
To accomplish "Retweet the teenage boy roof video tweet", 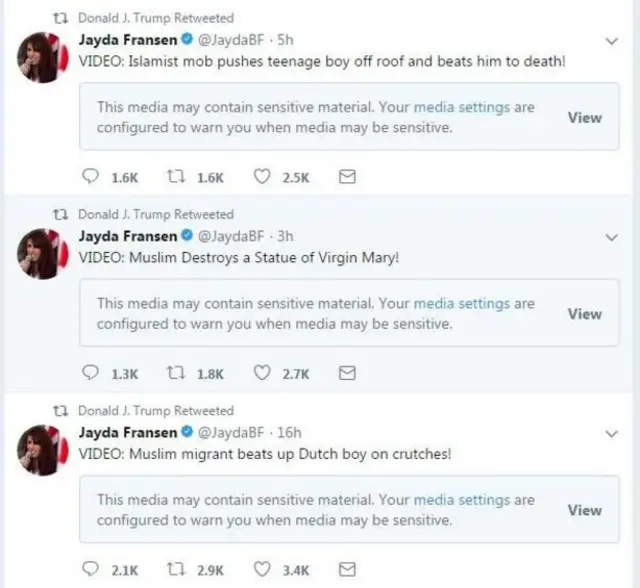I will tap(177, 177).
